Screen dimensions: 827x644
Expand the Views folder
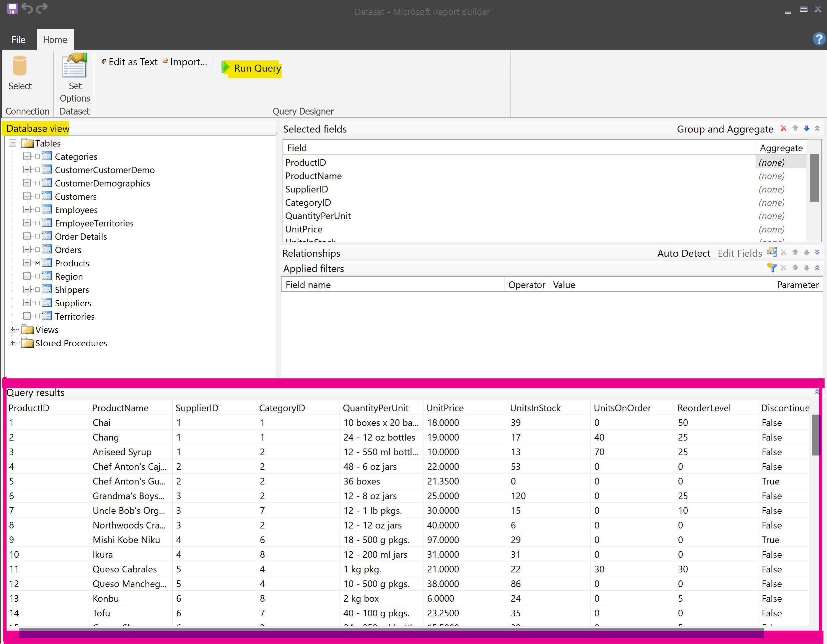(x=13, y=330)
